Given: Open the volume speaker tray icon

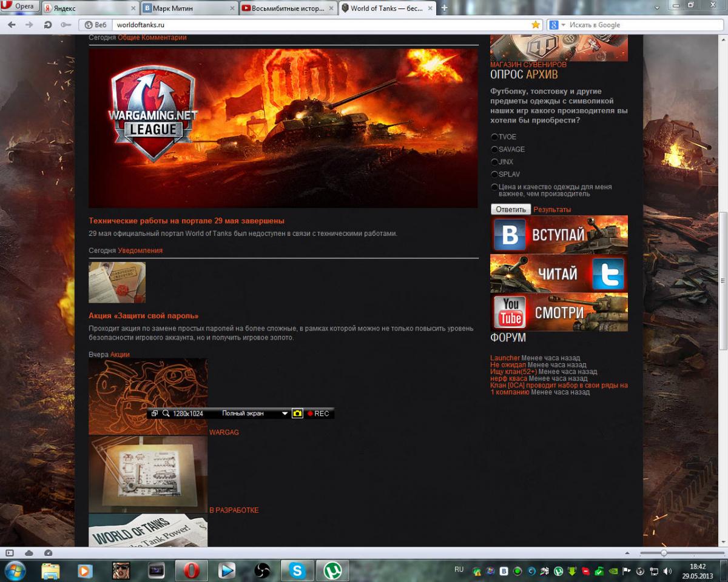Looking at the screenshot, I should coord(668,571).
